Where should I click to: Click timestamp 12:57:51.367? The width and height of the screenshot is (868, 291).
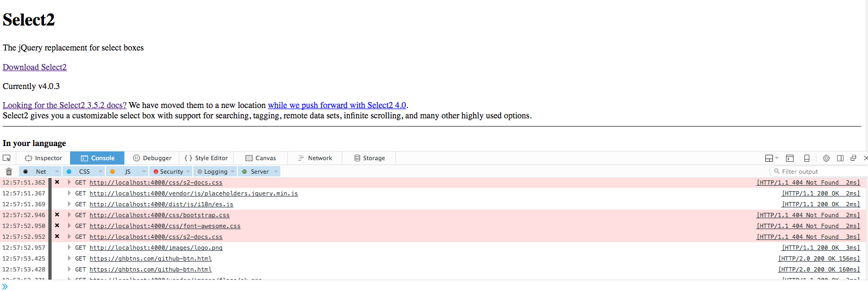[24, 193]
